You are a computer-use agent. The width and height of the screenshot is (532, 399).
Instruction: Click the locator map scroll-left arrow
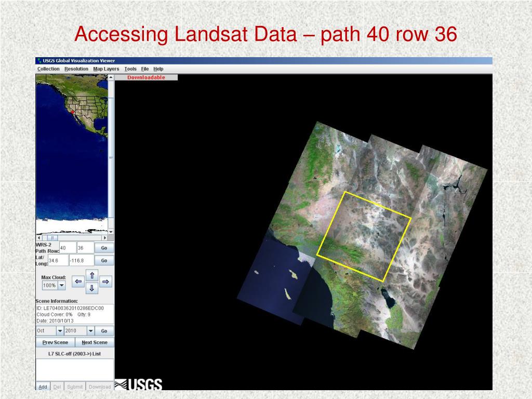(38, 238)
